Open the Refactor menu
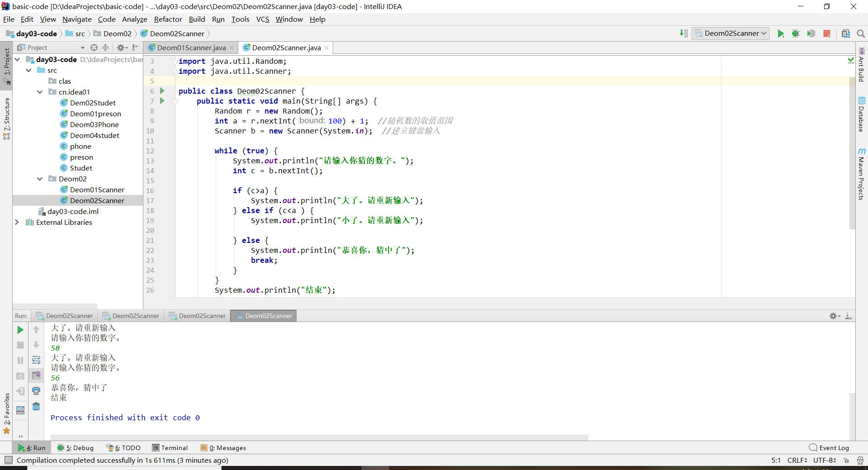 click(x=168, y=19)
